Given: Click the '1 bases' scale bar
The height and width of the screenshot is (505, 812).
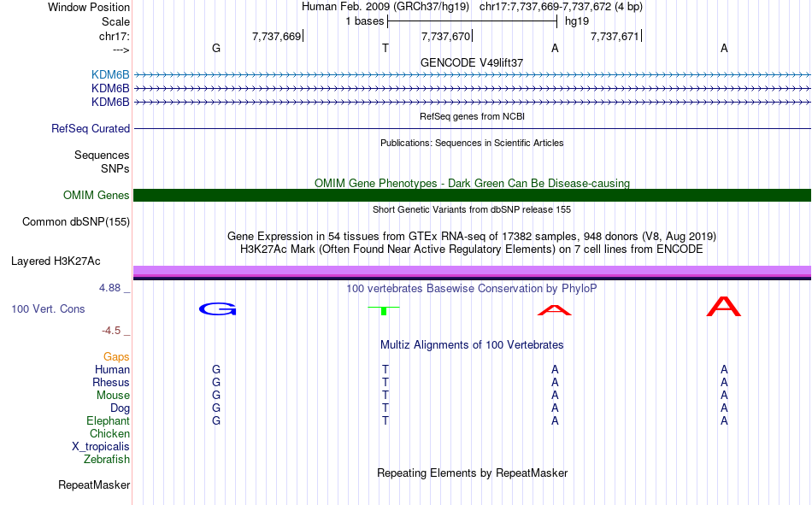Looking at the screenshot, I should (472, 21).
